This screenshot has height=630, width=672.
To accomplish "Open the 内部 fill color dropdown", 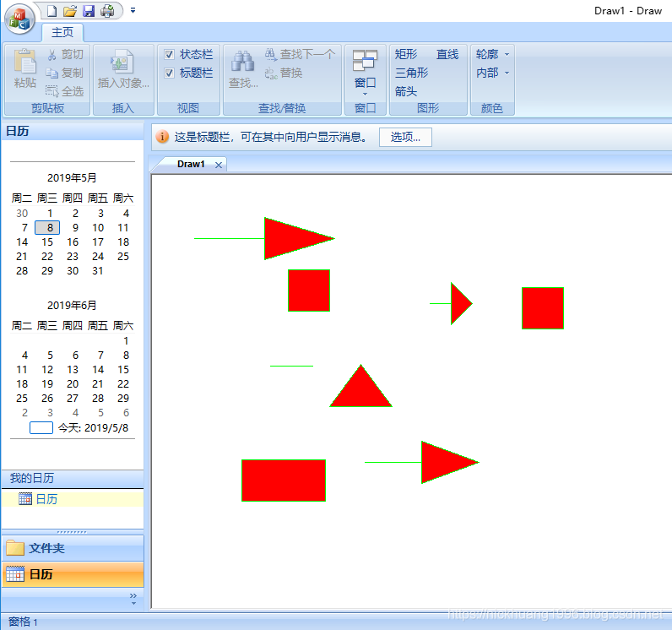I will click(x=492, y=73).
